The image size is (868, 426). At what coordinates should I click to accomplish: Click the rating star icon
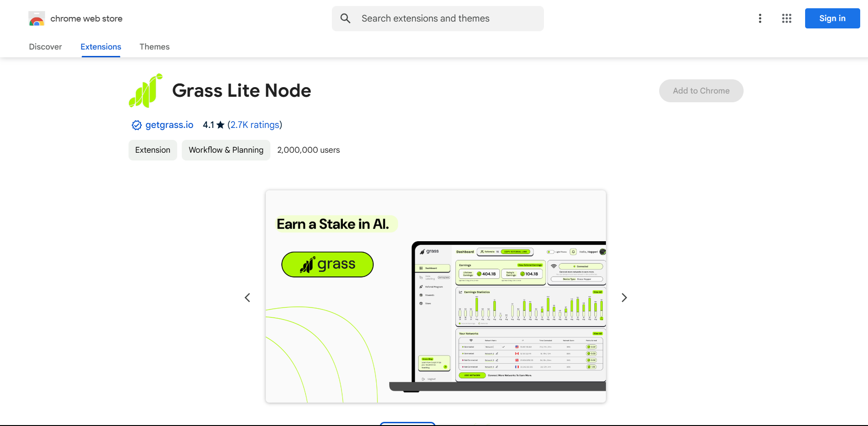pyautogui.click(x=220, y=125)
